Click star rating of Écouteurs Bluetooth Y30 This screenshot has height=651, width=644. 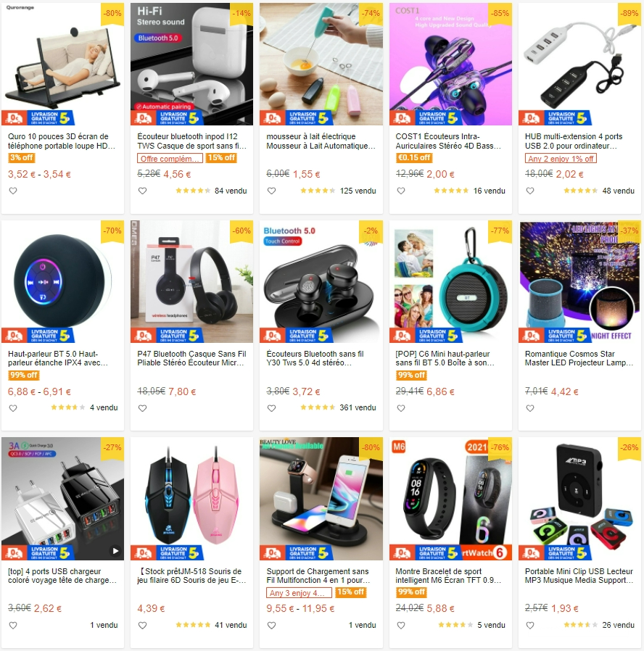318,407
